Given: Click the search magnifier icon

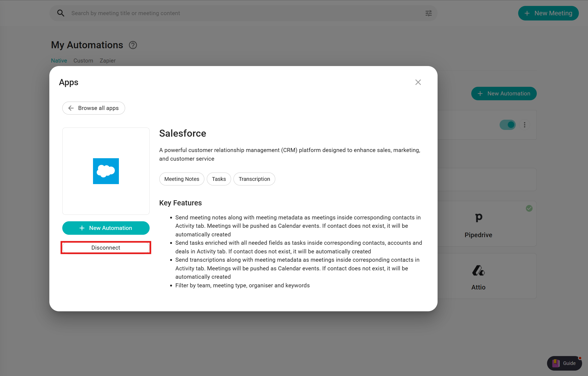Looking at the screenshot, I should coord(61,13).
